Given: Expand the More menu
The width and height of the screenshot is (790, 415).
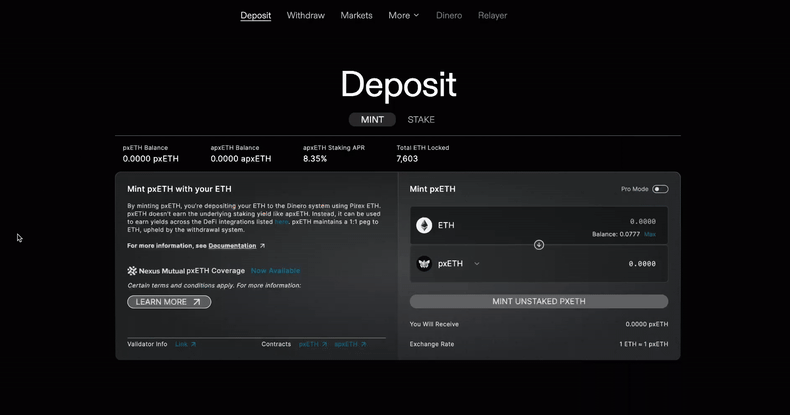Looking at the screenshot, I should [x=404, y=16].
